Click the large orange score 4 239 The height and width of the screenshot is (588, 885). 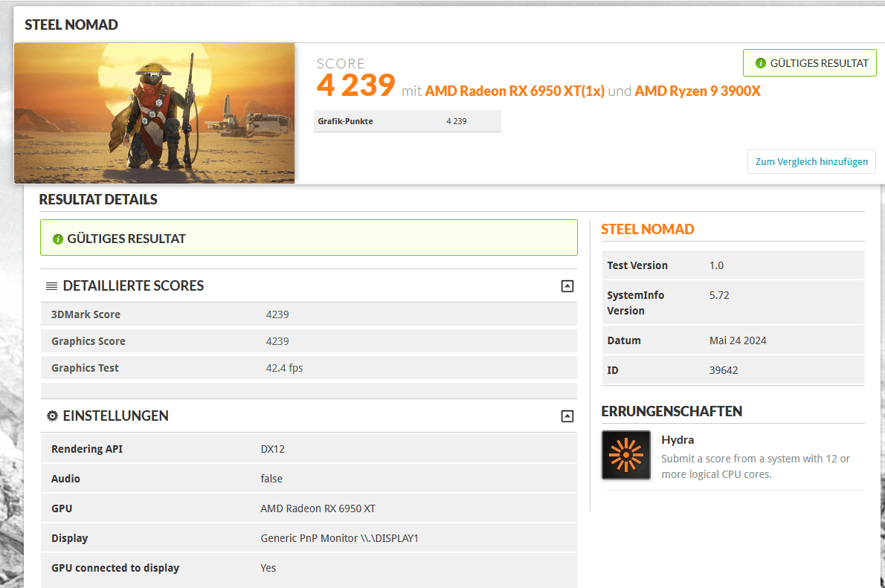(356, 85)
